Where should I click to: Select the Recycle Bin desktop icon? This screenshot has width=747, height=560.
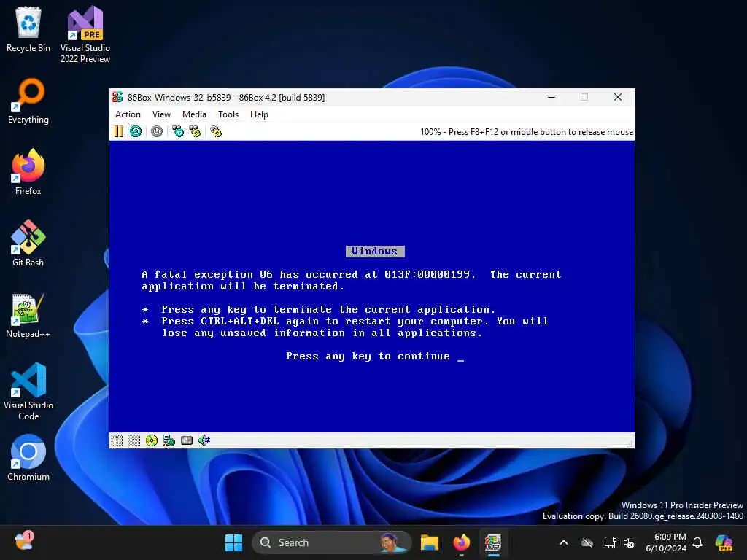click(28, 29)
